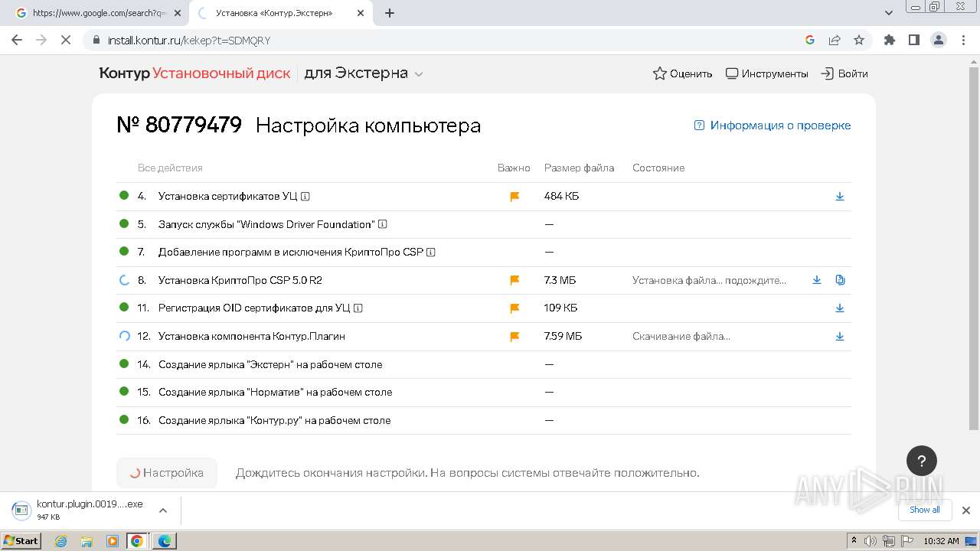This screenshot has width=980, height=551.
Task: Open the volume icon in system tray
Action: 872,541
